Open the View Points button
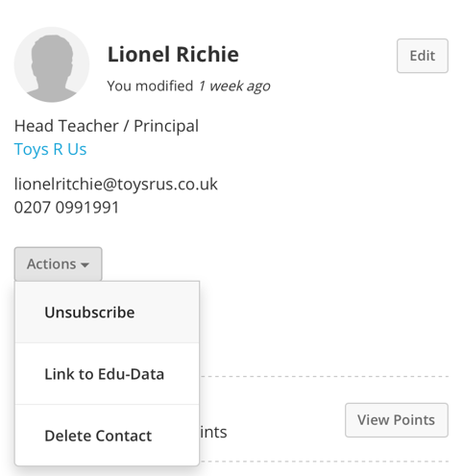 coord(397,420)
